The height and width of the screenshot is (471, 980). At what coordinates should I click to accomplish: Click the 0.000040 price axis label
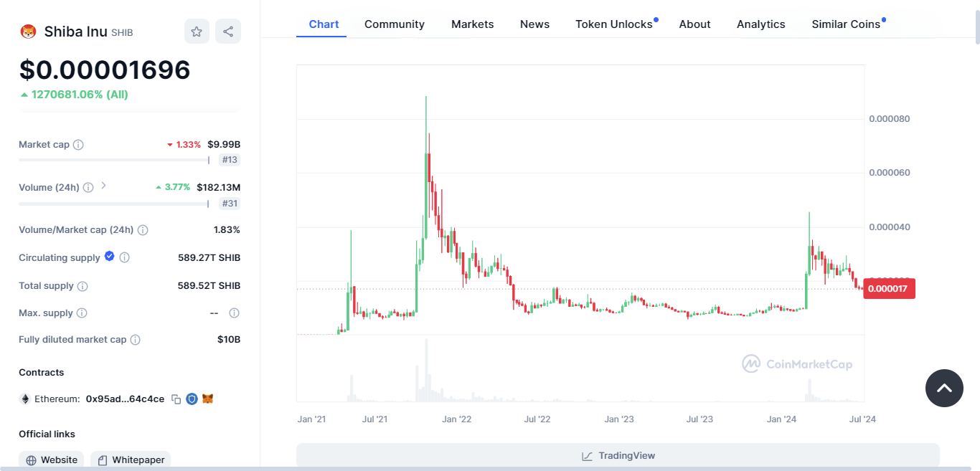889,227
